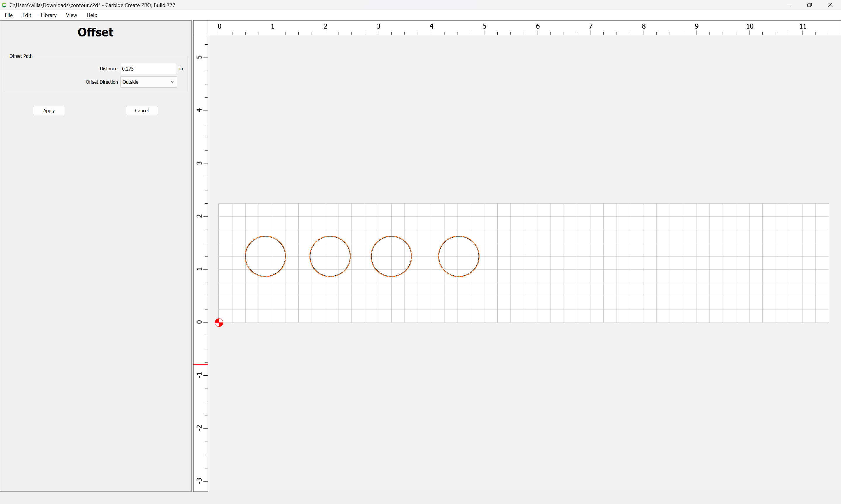Open the Library menu
Image resolution: width=841 pixels, height=504 pixels.
click(x=48, y=15)
